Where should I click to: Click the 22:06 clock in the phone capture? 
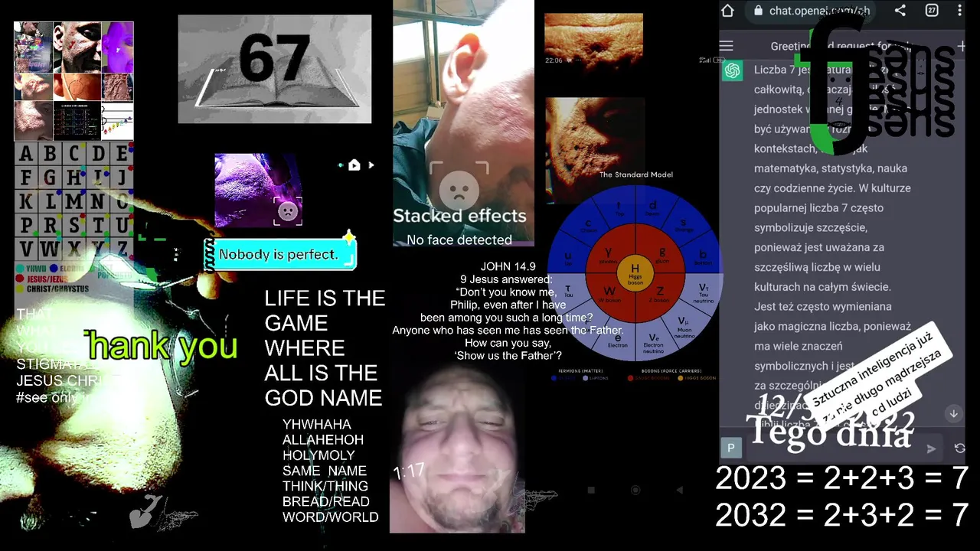[x=554, y=60]
